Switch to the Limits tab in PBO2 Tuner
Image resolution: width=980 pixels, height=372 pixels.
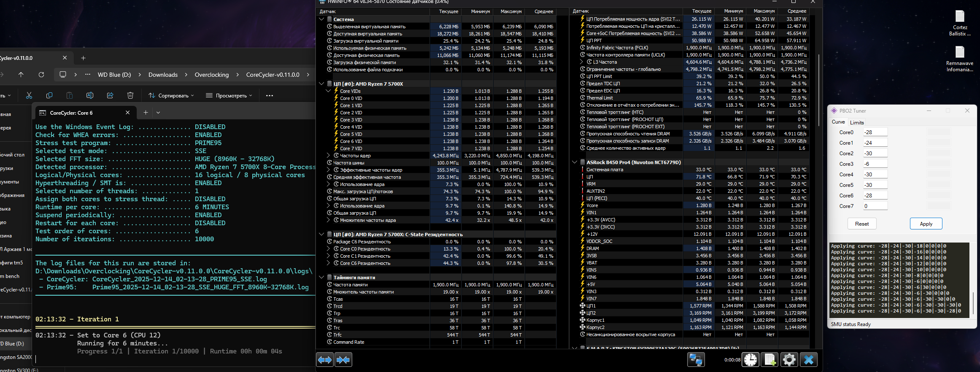tap(857, 122)
